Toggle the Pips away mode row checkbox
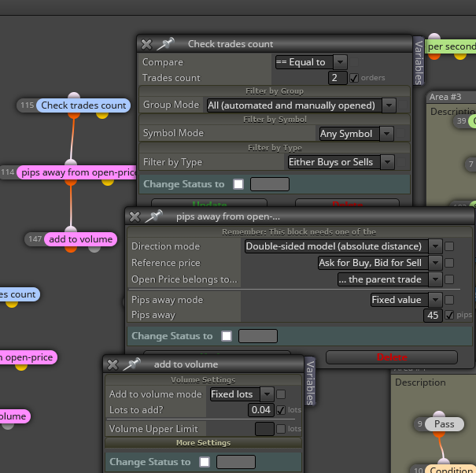The image size is (476, 473). click(x=449, y=300)
